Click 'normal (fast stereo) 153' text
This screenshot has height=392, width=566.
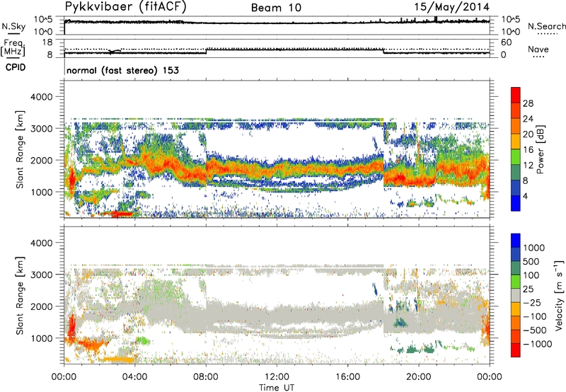pos(122,70)
